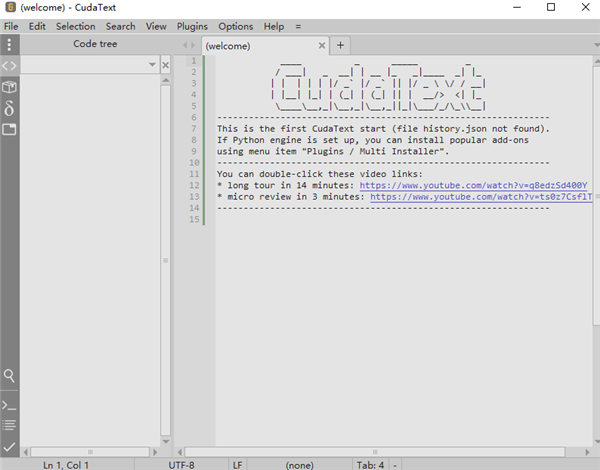Viewport: 600px width, 470px height.
Task: Open the Output lines panel icon
Action: click(x=9, y=424)
